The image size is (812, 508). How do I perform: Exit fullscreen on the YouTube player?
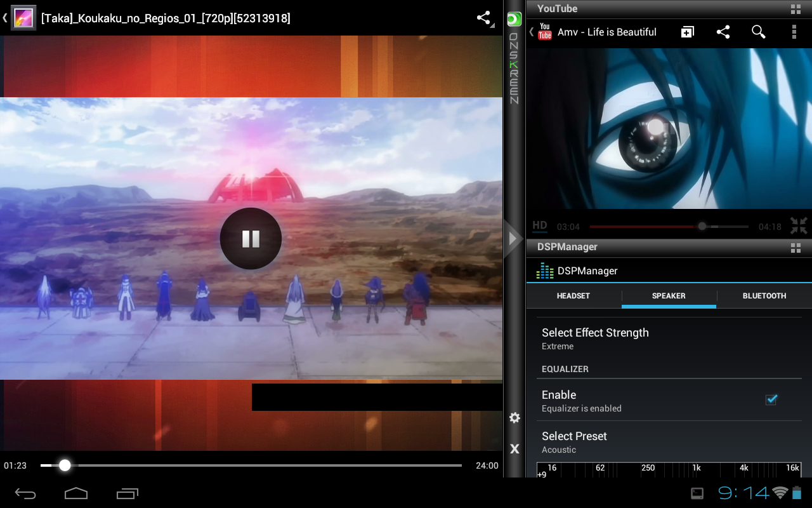799,225
